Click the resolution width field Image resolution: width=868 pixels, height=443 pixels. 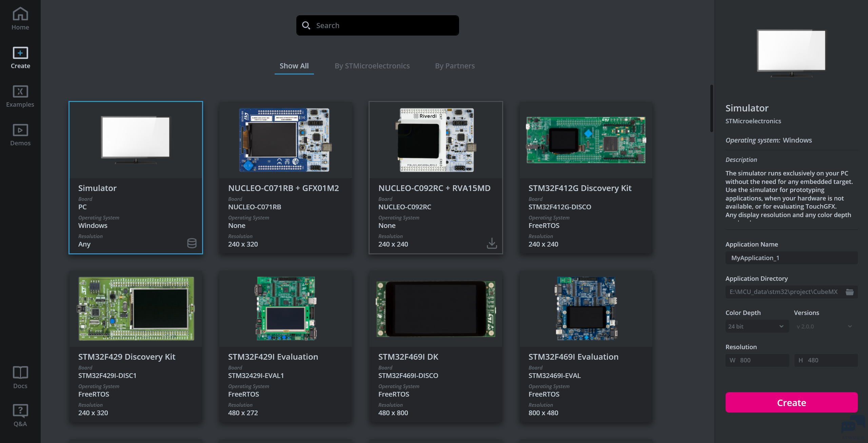coord(757,360)
